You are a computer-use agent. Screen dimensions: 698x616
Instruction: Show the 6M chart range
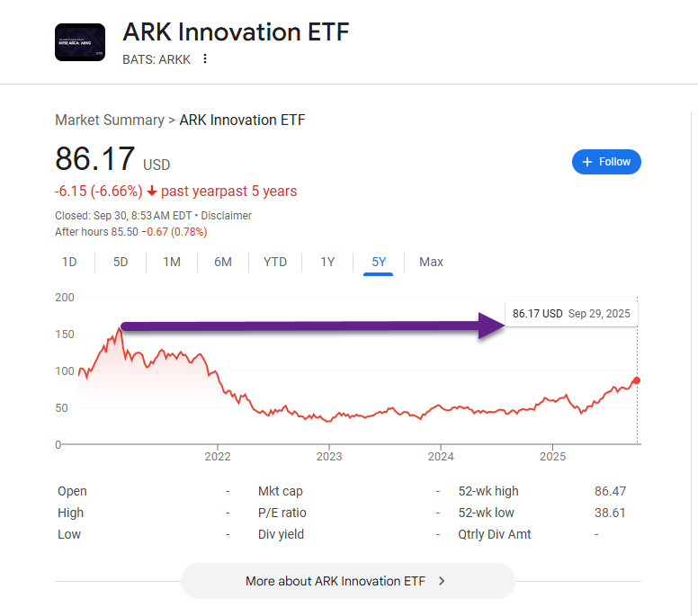pos(223,262)
